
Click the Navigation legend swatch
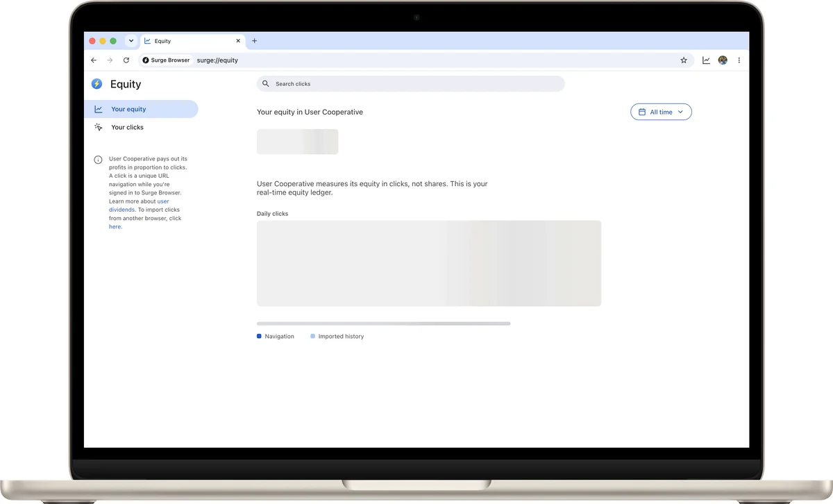pos(259,336)
